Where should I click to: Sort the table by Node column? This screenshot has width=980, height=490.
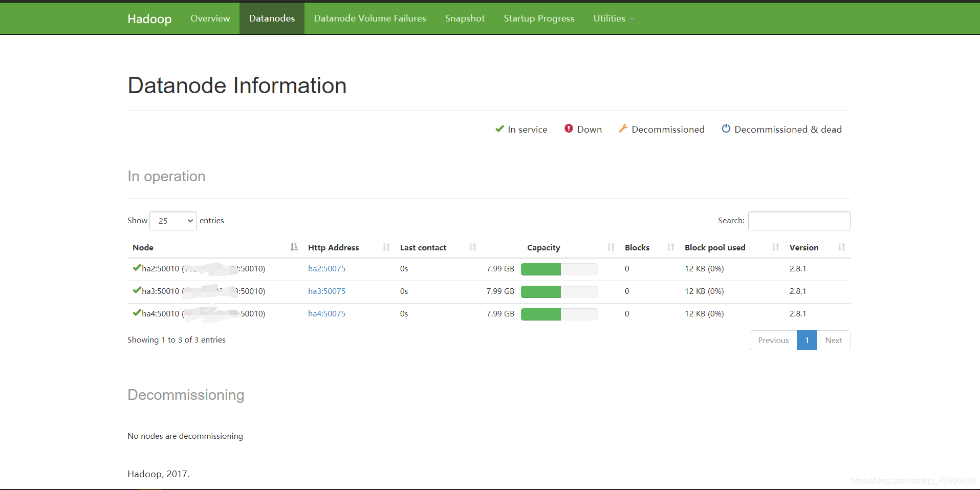pyautogui.click(x=294, y=247)
